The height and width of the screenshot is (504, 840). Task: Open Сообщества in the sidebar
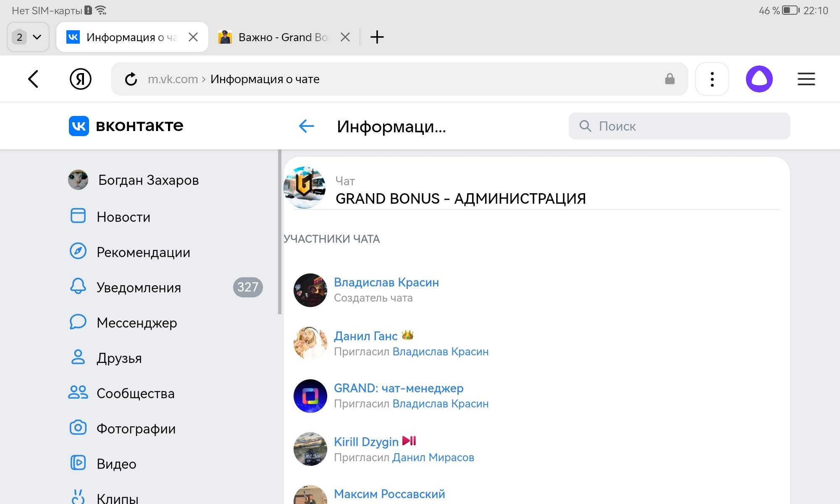tap(135, 393)
